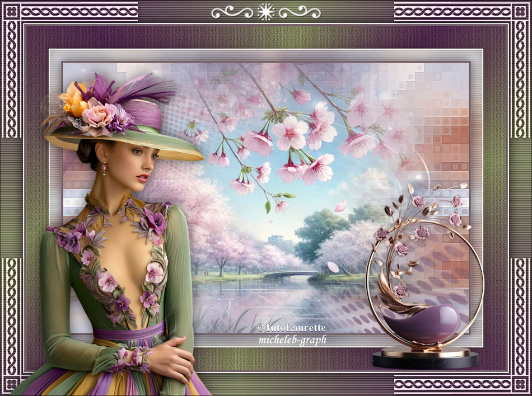The image size is (532, 396).
Task: Click the top-left braided border panel
Action: (x=69, y=12)
